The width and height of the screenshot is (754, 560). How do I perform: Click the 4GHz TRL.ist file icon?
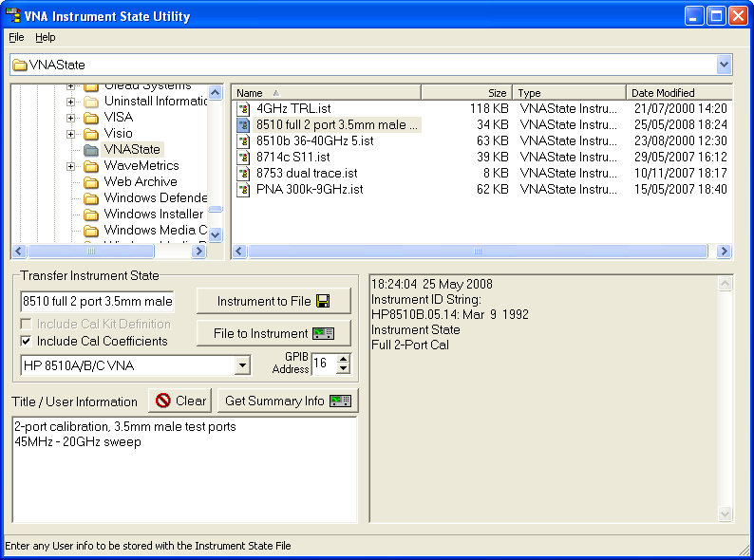click(x=243, y=109)
